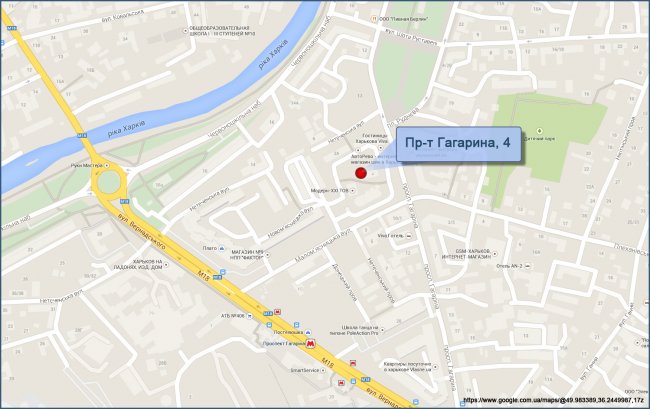Click the Постеповка place icon near metro

coord(308,332)
